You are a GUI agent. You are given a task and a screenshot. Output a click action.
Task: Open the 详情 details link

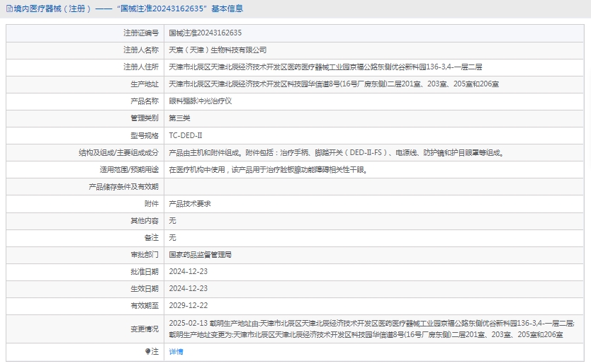pos(176,351)
